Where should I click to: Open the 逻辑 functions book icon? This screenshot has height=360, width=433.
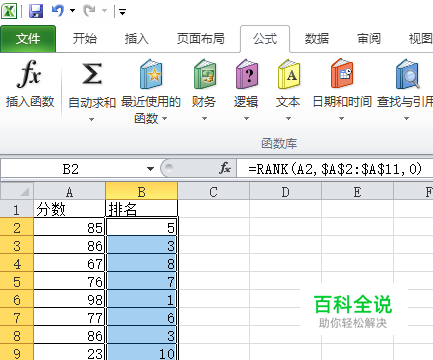[246, 74]
